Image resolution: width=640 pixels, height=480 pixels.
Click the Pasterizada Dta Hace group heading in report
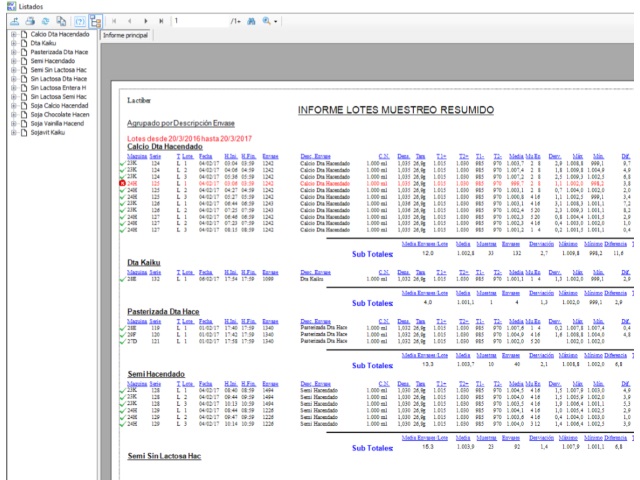pos(163,312)
